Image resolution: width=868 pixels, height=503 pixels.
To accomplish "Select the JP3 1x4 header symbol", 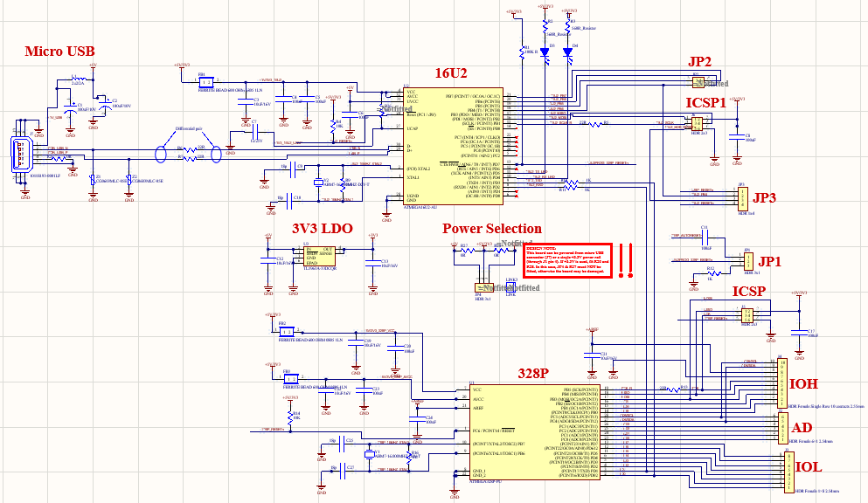I will pyautogui.click(x=742, y=196).
